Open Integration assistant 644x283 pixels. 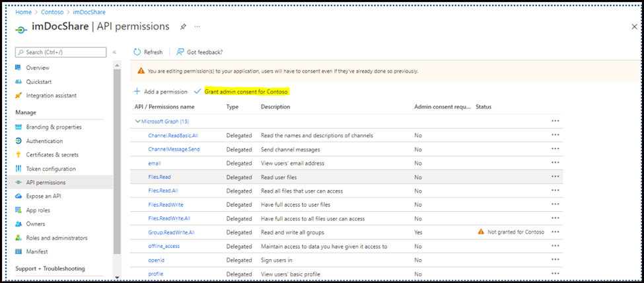tap(52, 96)
